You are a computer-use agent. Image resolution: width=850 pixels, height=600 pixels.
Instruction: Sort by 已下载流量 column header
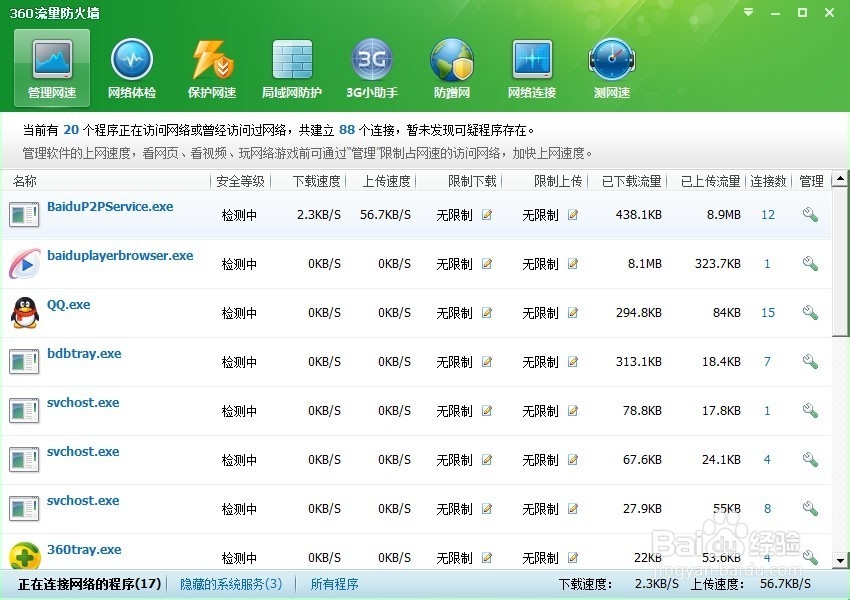632,181
